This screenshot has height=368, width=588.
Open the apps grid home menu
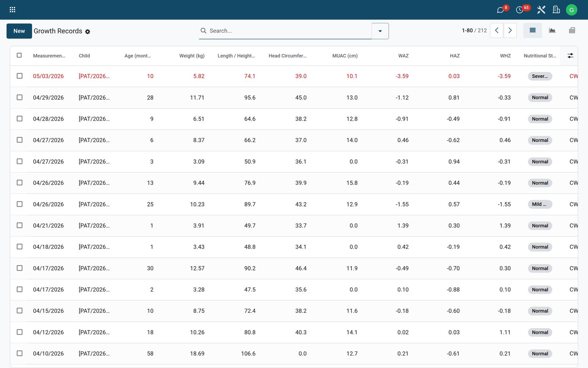pyautogui.click(x=12, y=10)
